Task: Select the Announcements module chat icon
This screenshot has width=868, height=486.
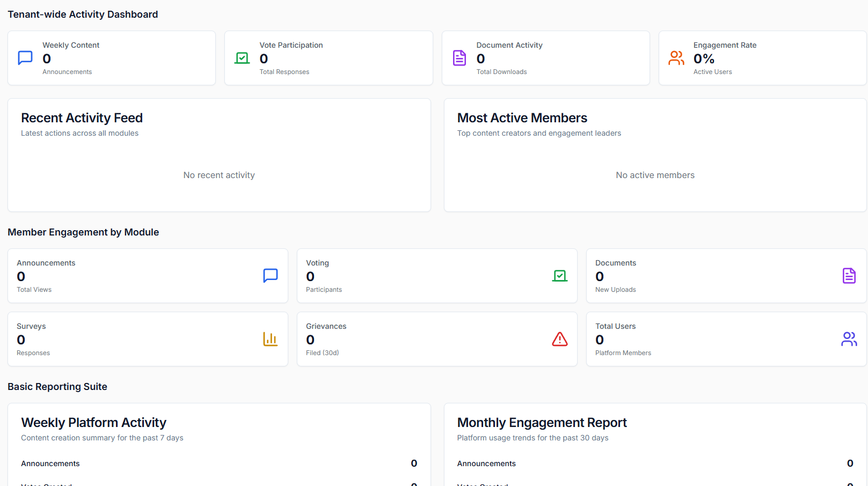Action: click(270, 276)
